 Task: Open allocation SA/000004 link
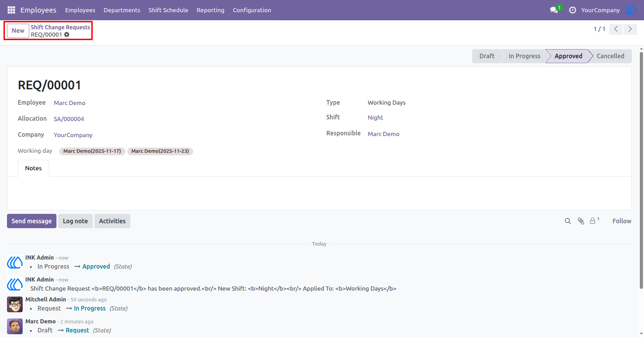click(x=69, y=119)
